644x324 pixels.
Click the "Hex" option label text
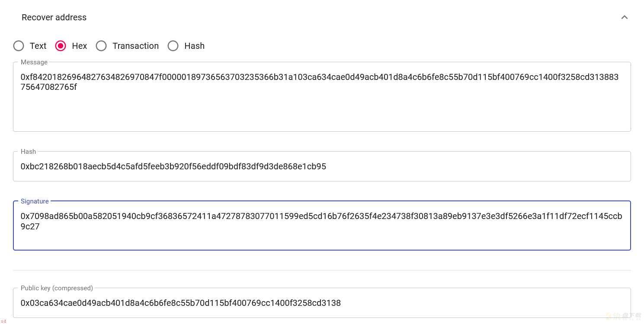[80, 46]
